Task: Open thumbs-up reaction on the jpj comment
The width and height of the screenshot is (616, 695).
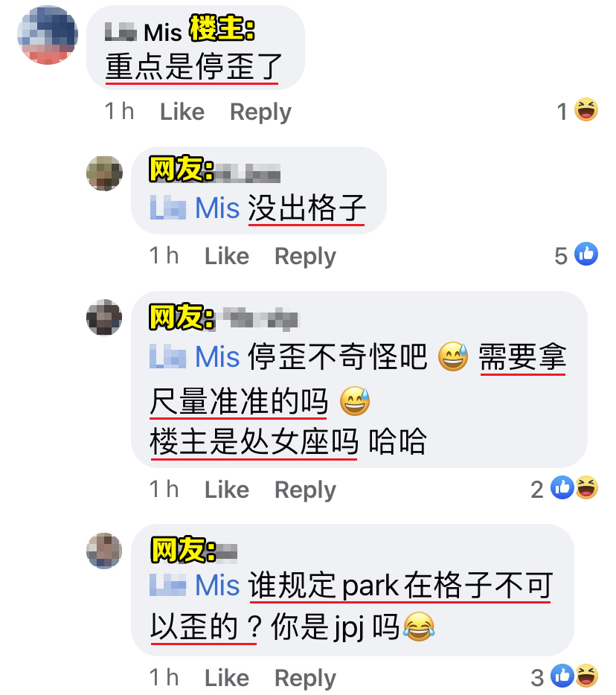Action: [562, 676]
